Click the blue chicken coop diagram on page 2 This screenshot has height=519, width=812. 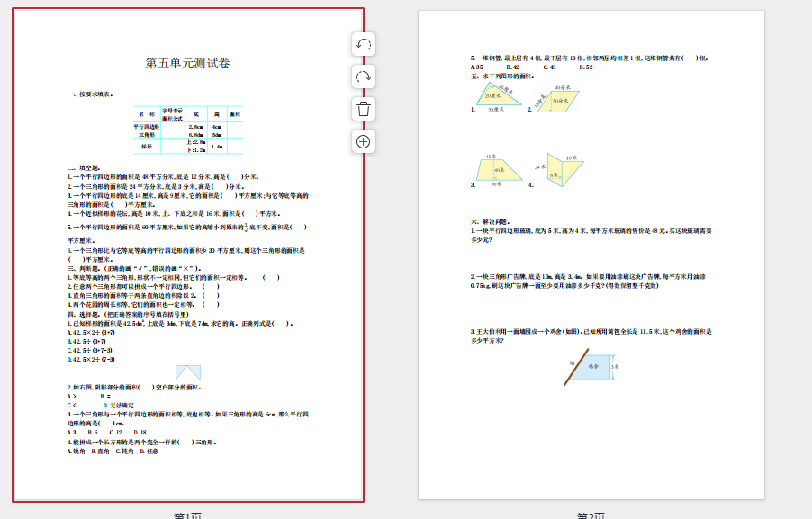point(590,366)
